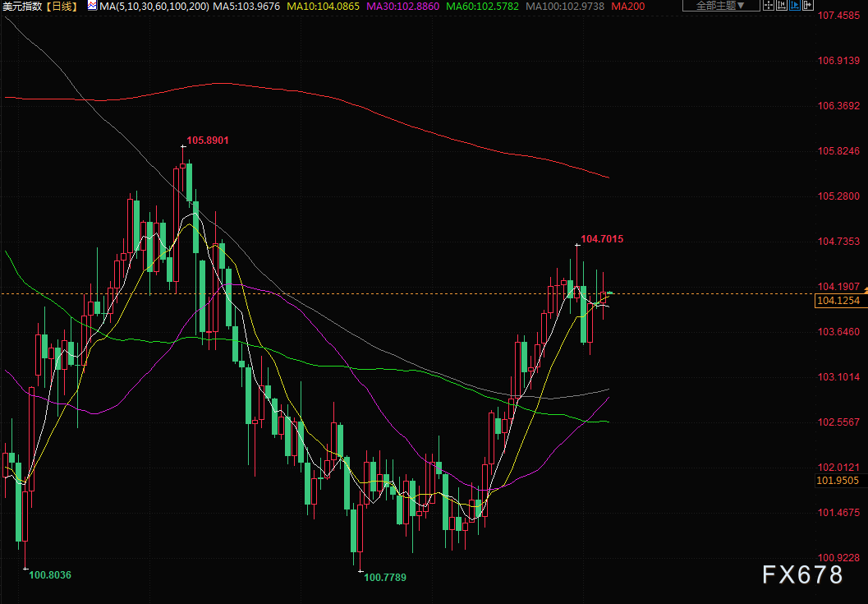This screenshot has width=868, height=604.
Task: Click the green MA60:102.5782 value
Action: pyautogui.click(x=483, y=7)
